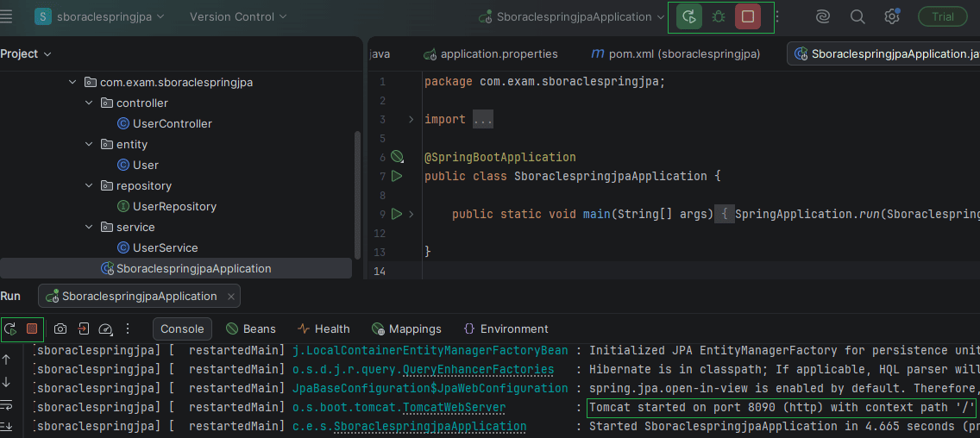Open the TomcatWebServer logger link
The image size is (980, 438).
455,408
